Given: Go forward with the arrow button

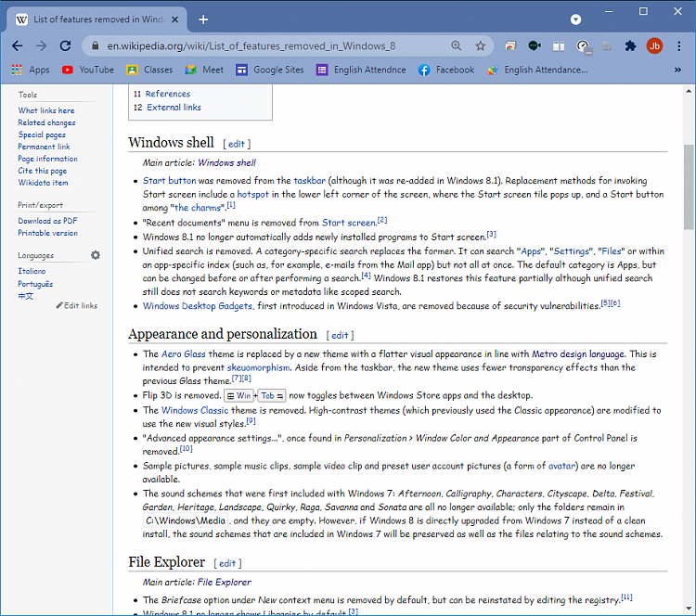Looking at the screenshot, I should tap(41, 45).
